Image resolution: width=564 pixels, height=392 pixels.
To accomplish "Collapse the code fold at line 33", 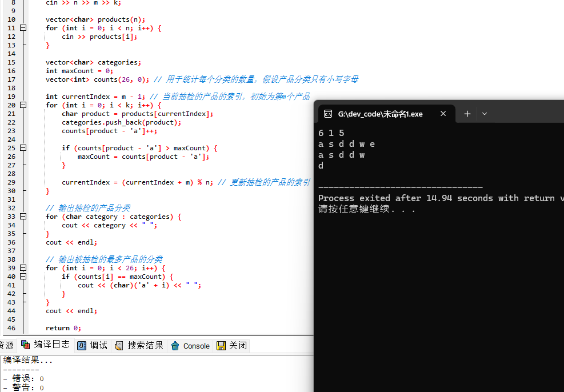I will pyautogui.click(x=23, y=217).
